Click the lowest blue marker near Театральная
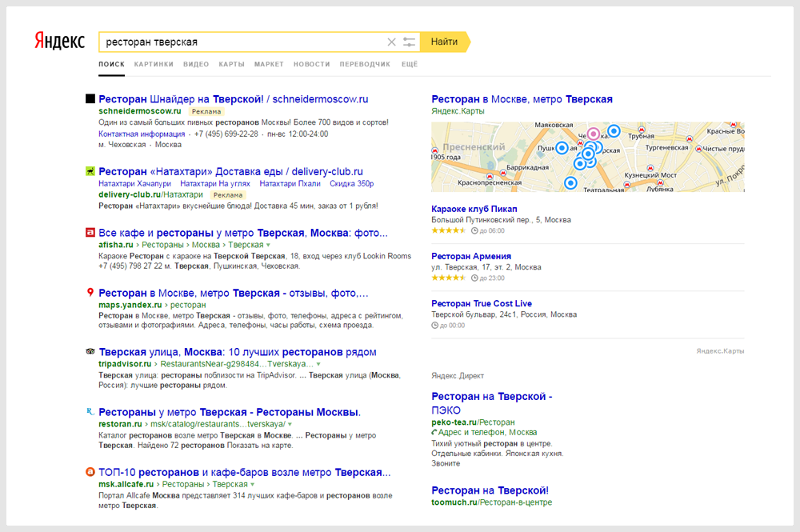 [570, 182]
